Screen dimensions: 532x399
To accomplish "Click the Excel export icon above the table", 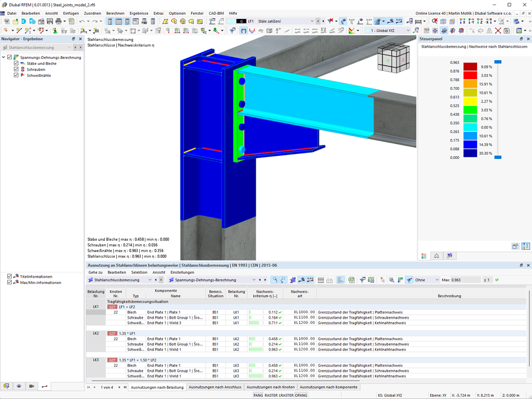I will (x=352, y=280).
